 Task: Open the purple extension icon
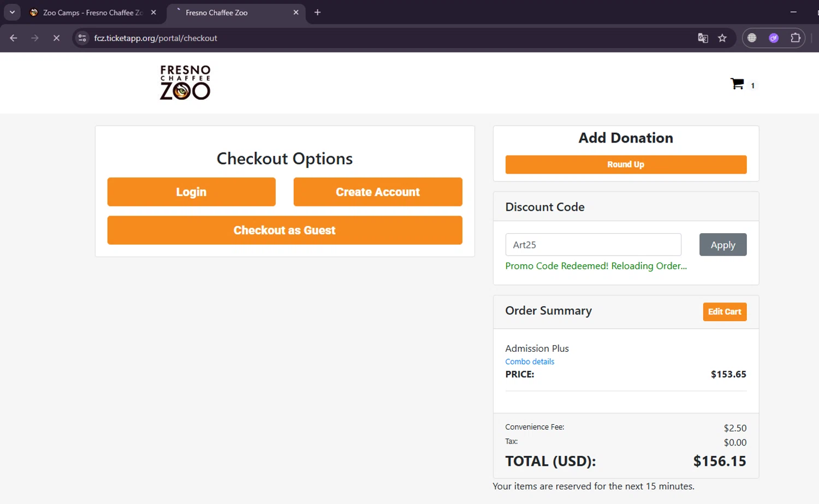point(774,38)
